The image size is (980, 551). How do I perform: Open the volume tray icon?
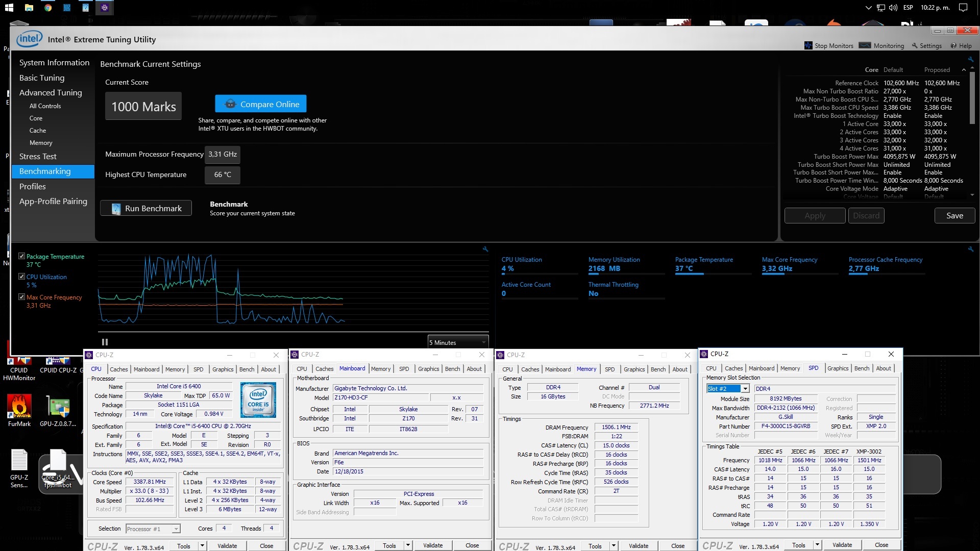point(893,8)
